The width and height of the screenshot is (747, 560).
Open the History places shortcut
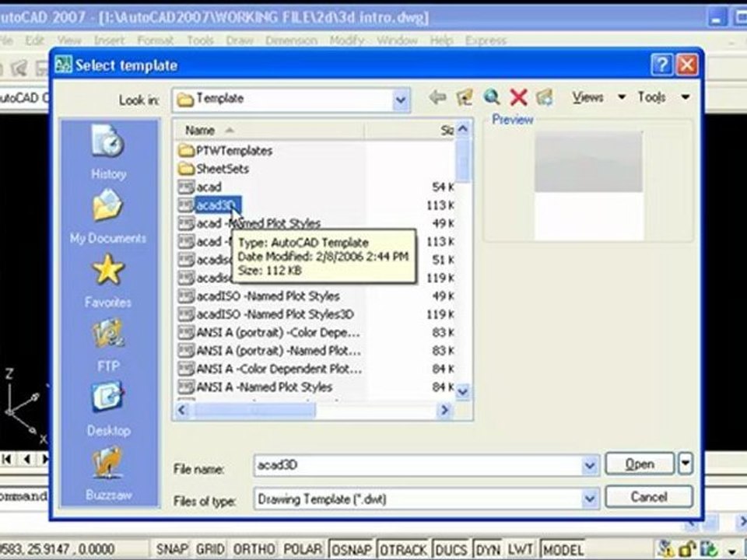[x=108, y=152]
